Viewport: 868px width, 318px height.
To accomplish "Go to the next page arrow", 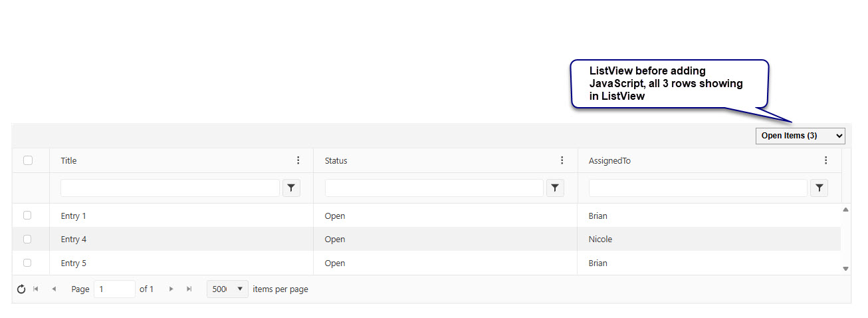I will [x=171, y=289].
